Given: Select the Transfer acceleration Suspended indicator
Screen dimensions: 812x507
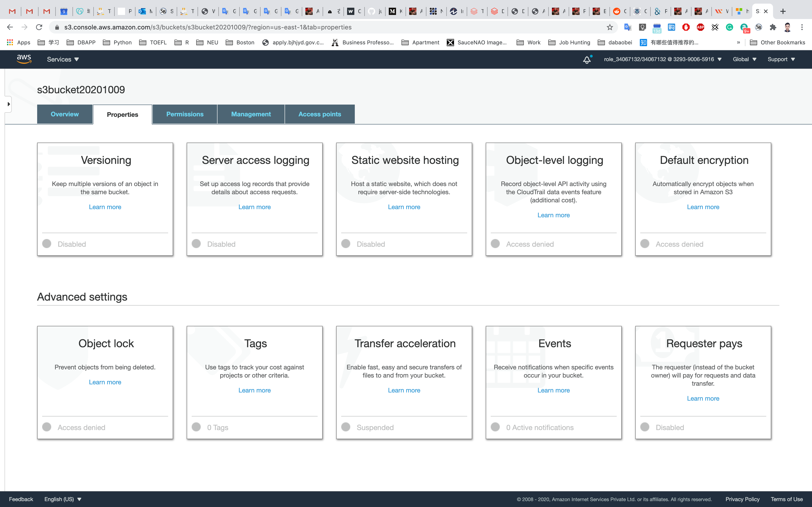Looking at the screenshot, I should 346,427.
